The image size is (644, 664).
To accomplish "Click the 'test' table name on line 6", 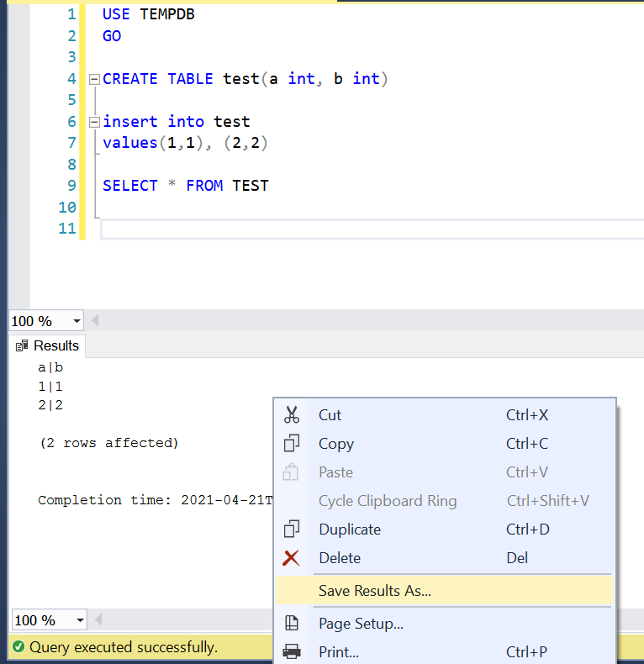I will (x=232, y=122).
